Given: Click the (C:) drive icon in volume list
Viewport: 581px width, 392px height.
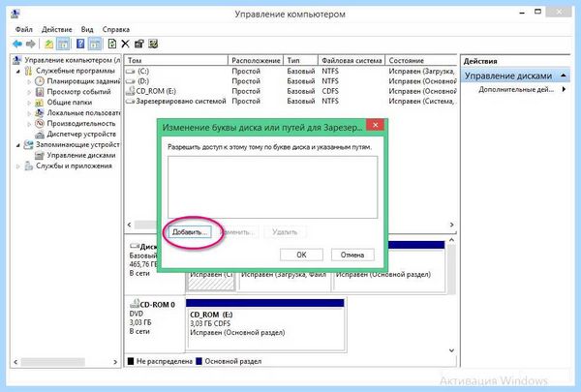Looking at the screenshot, I should (131, 71).
